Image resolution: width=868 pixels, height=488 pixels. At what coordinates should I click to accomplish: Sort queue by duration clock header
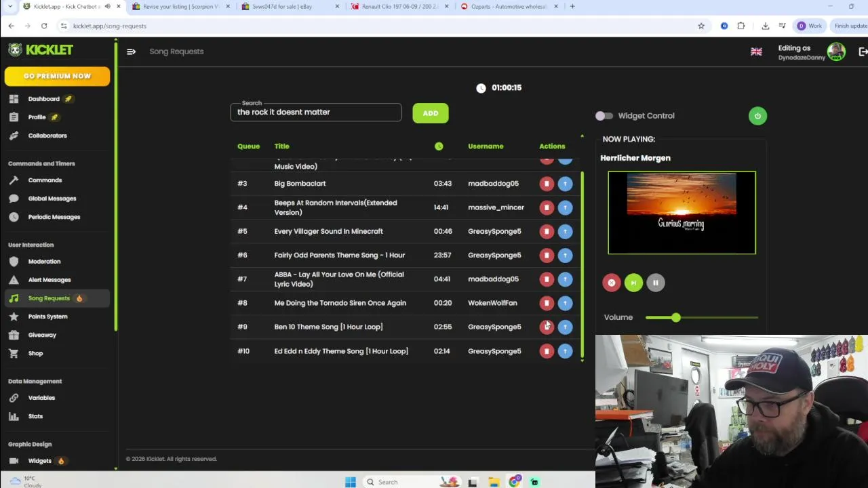(439, 146)
